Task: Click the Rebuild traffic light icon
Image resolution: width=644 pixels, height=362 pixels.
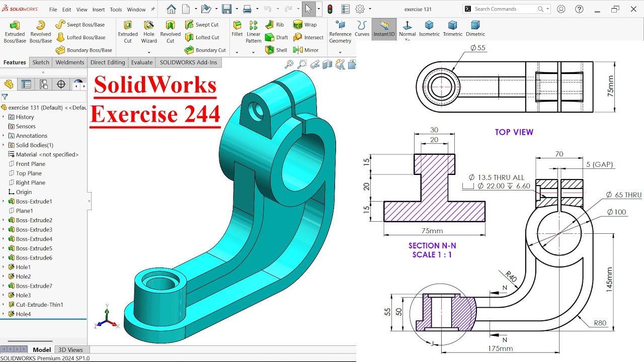Action: click(330, 9)
